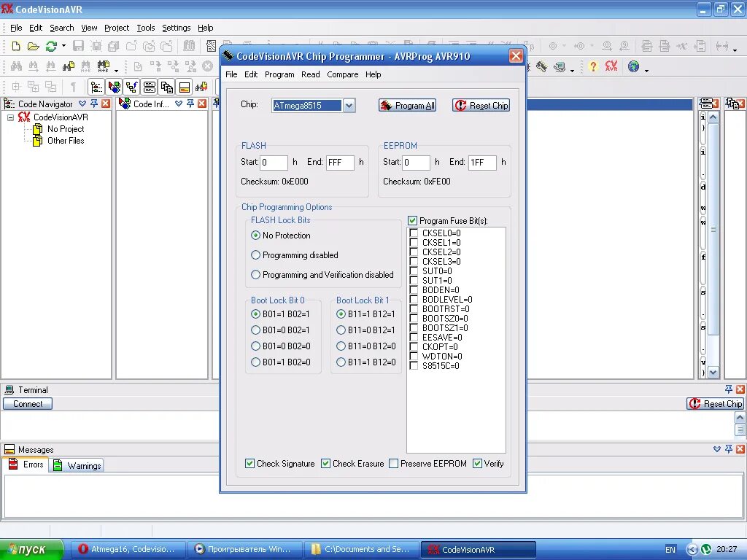Enable Preserve EEPROM checkbox
The width and height of the screenshot is (747, 560).
click(x=393, y=463)
